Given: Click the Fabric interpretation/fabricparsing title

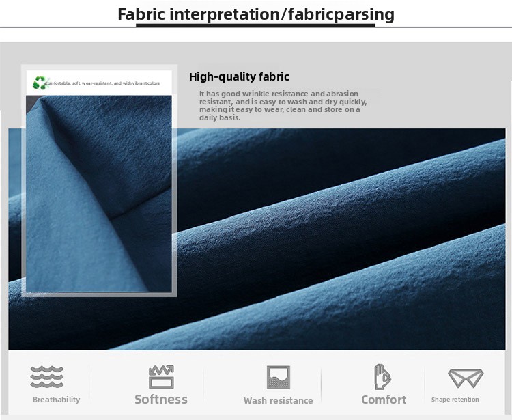Looking at the screenshot, I should [256, 14].
